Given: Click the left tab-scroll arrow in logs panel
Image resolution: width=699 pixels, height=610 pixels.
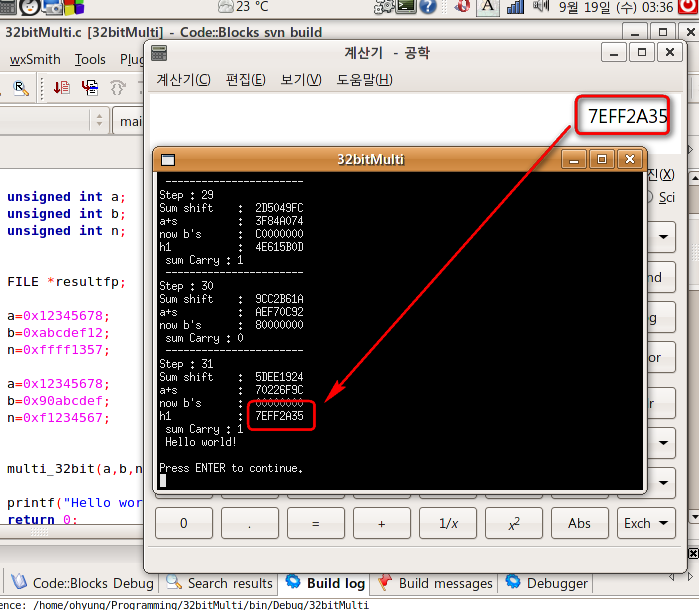Looking at the screenshot, I should click(x=672, y=577).
